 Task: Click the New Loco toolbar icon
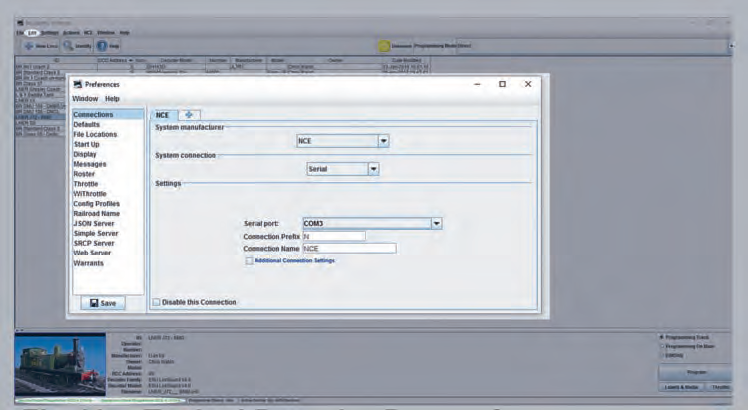[26, 46]
